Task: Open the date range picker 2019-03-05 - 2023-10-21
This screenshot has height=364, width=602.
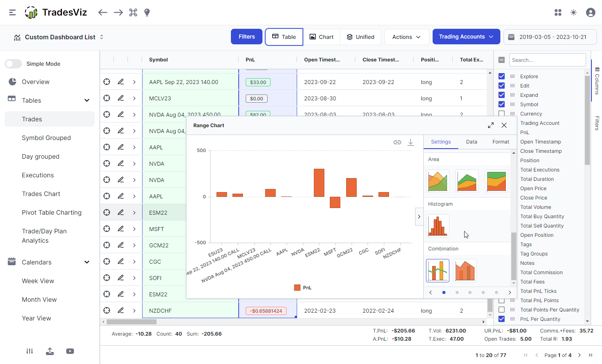Action: (550, 37)
